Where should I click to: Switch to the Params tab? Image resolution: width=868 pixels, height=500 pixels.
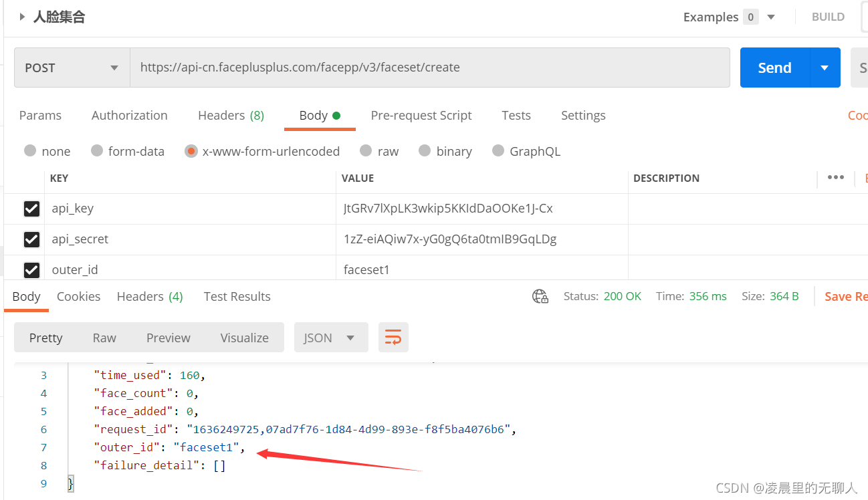click(x=40, y=116)
